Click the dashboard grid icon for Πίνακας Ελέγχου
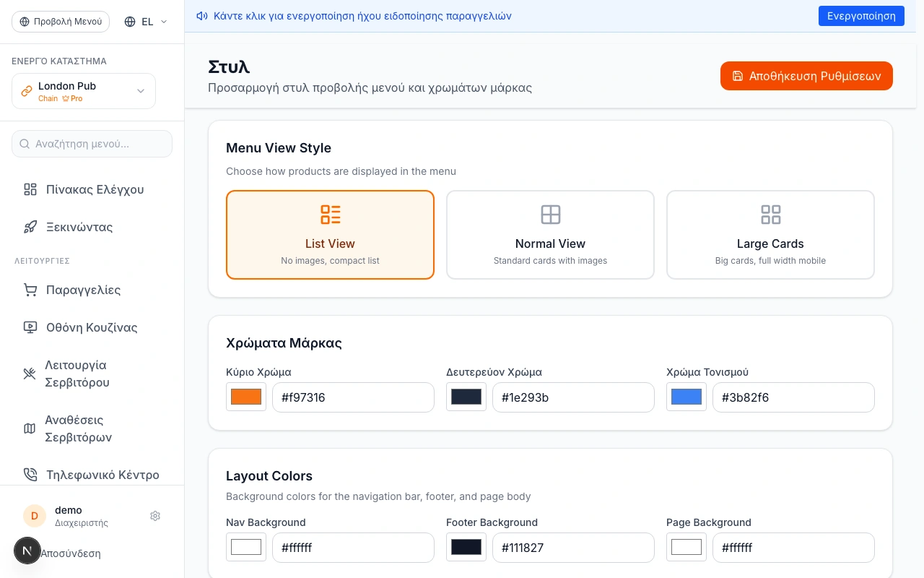 pos(30,189)
